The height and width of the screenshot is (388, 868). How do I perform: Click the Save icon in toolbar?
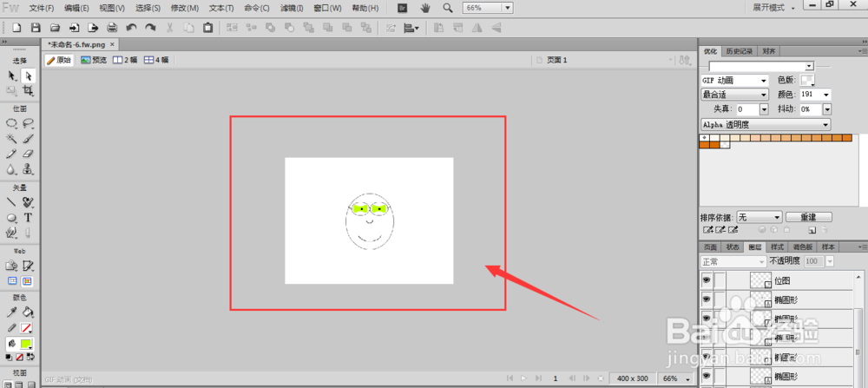[36, 27]
